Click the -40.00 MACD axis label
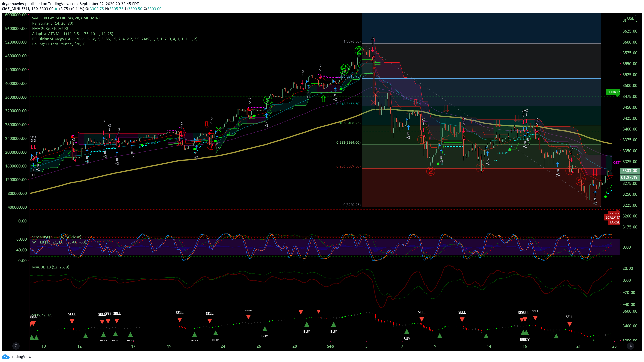The width and height of the screenshot is (644, 362). click(x=629, y=304)
